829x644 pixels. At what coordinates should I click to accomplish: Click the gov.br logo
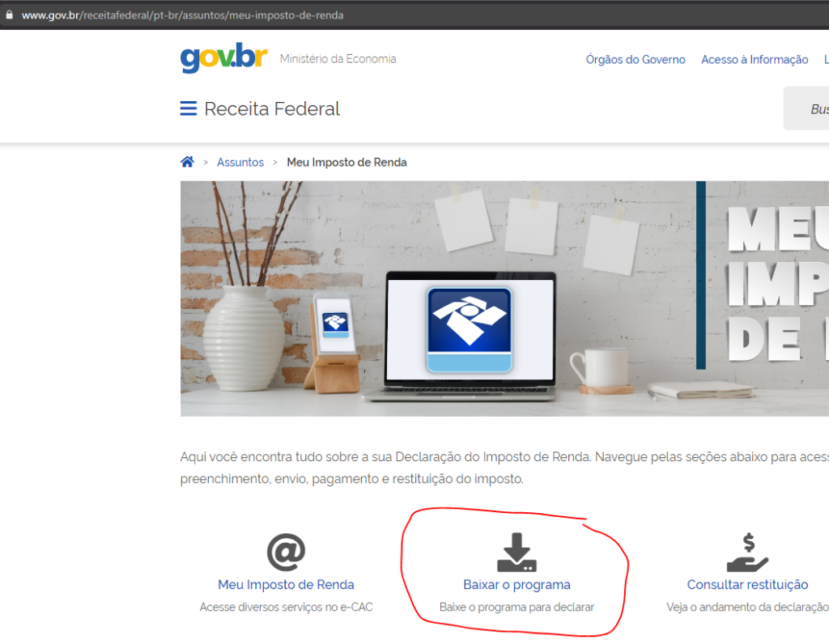[x=223, y=59]
